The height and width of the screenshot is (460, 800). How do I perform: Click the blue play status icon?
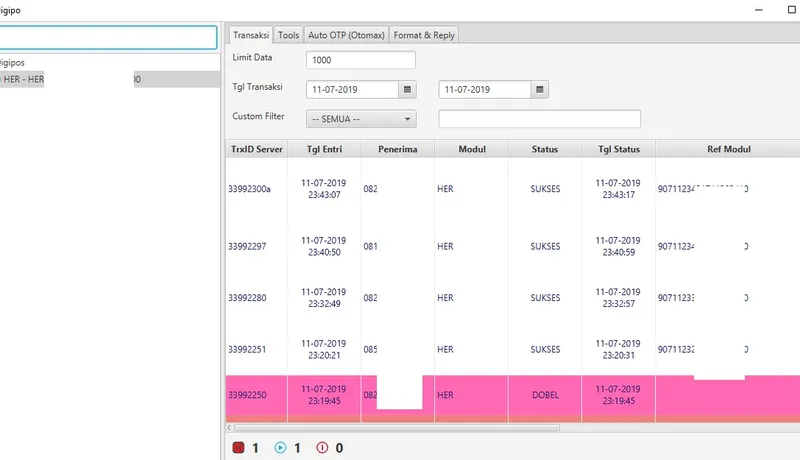(x=280, y=448)
